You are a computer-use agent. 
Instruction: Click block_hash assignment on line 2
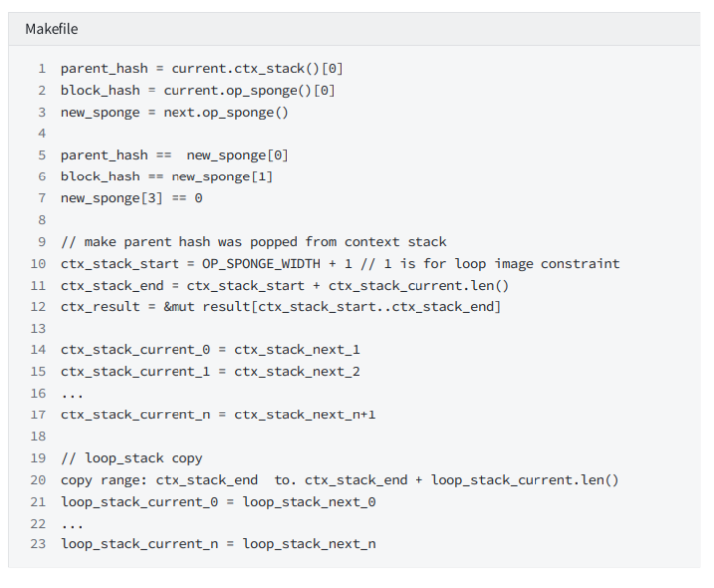coord(198,90)
